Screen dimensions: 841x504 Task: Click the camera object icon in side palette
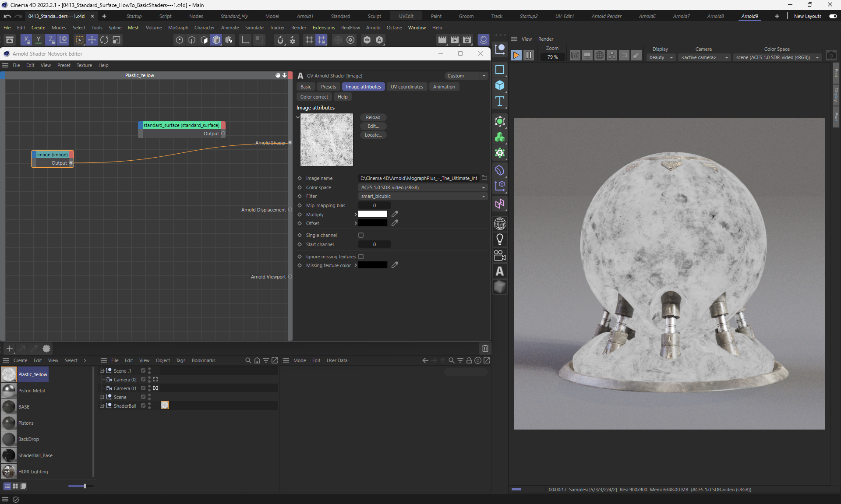500,255
